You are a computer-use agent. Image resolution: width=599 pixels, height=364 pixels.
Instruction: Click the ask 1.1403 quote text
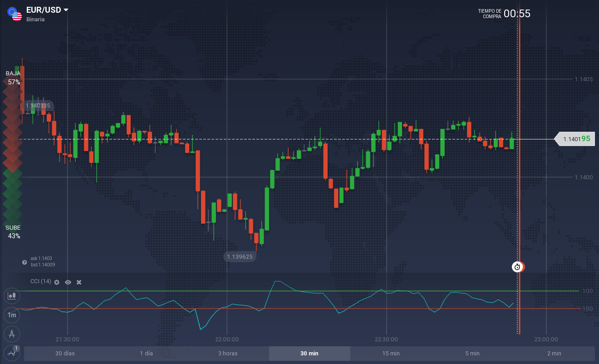click(x=41, y=258)
